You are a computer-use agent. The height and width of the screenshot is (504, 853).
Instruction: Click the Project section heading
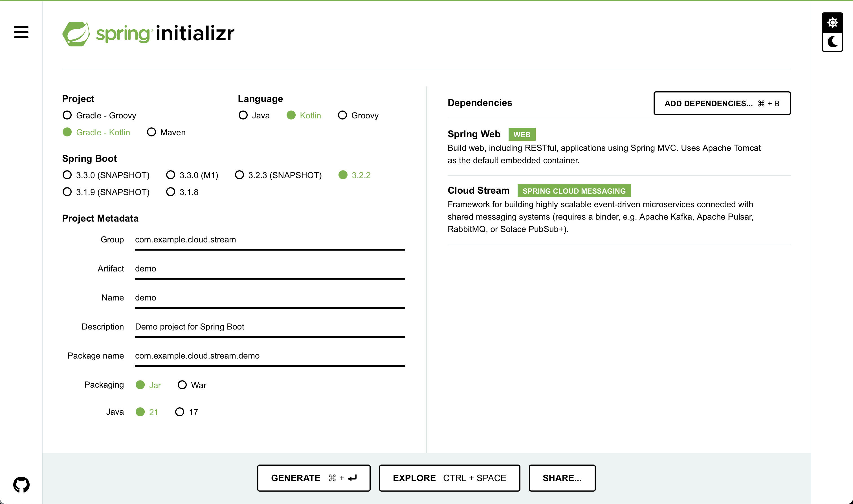(78, 99)
